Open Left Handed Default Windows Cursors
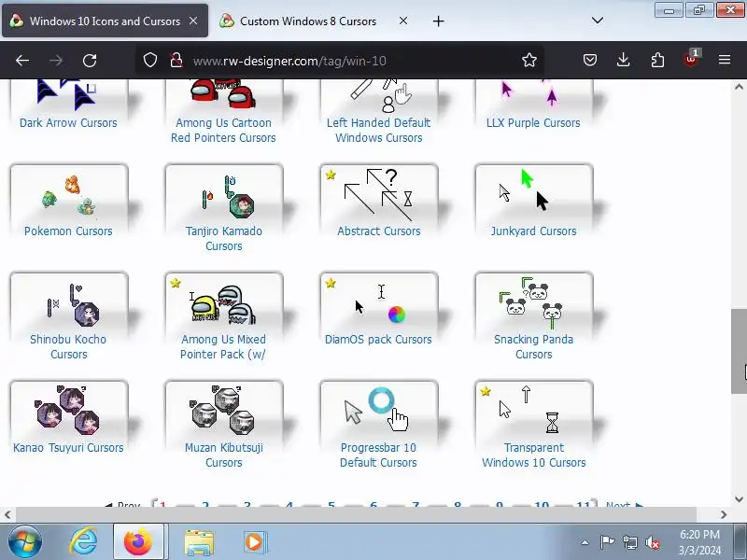The width and height of the screenshot is (747, 560). point(379,130)
